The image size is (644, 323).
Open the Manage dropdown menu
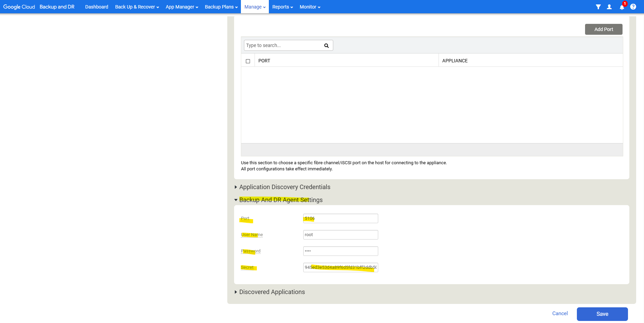point(255,7)
